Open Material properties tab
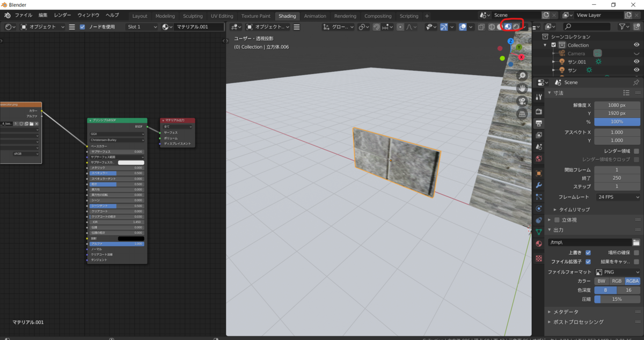Image resolution: width=644 pixels, height=340 pixels. [x=539, y=244]
